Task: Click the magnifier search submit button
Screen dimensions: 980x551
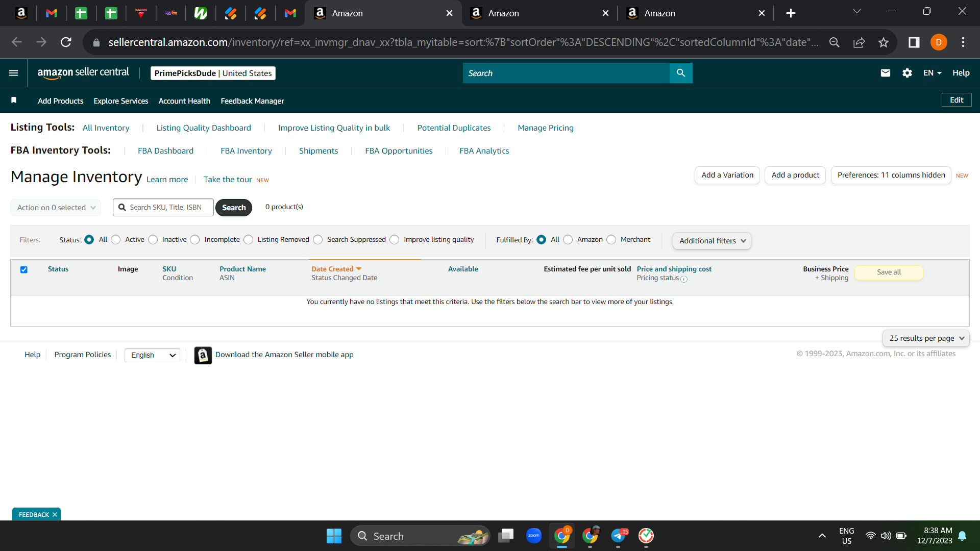Action: [681, 73]
